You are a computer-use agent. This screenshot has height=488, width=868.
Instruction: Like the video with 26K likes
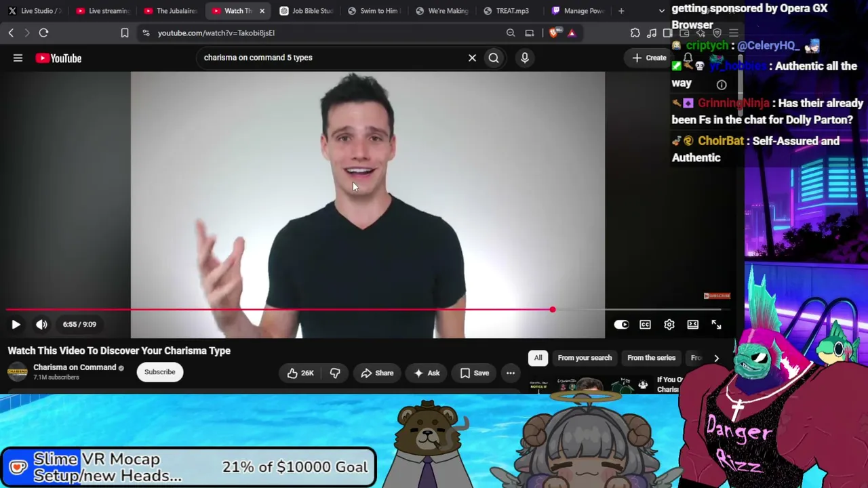pos(300,373)
